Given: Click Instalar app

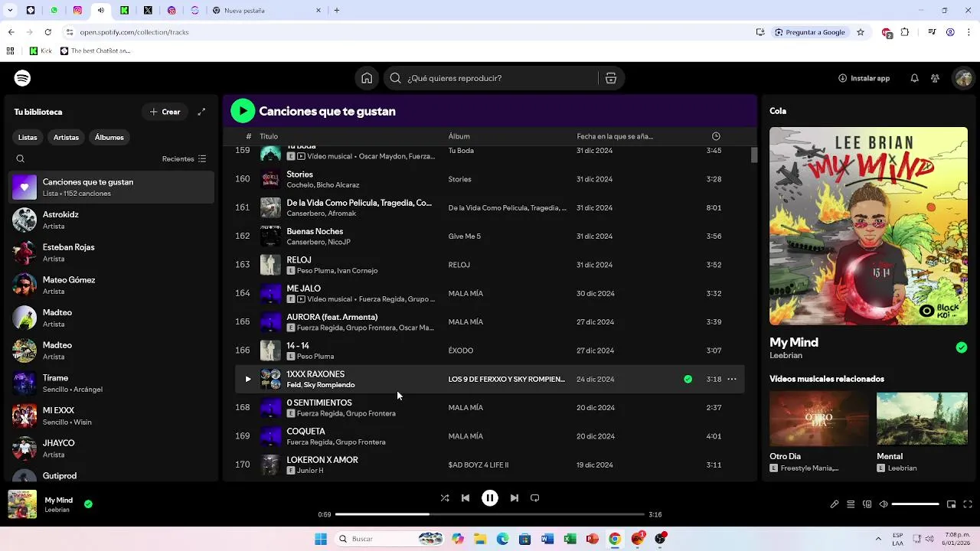Looking at the screenshot, I should [x=864, y=78].
